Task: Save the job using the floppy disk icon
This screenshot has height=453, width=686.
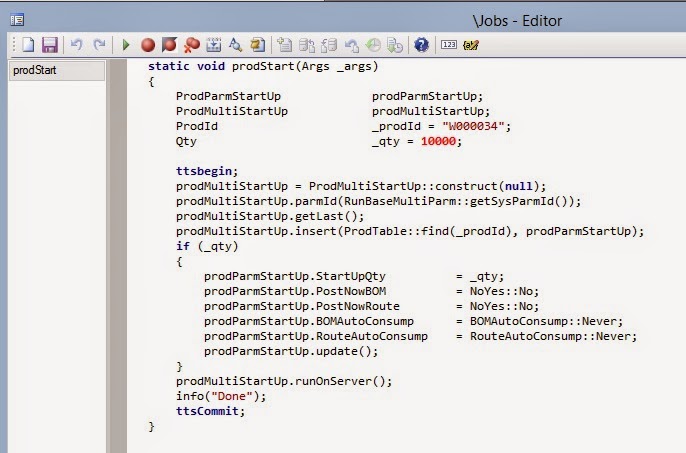Action: click(x=50, y=45)
